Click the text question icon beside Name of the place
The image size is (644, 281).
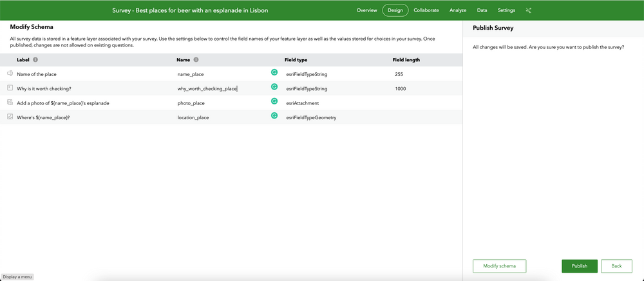point(10,74)
